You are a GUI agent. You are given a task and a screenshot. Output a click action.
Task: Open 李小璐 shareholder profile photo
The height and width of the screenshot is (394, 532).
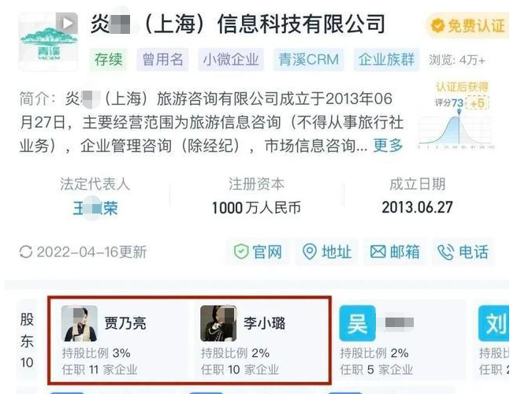coord(218,323)
